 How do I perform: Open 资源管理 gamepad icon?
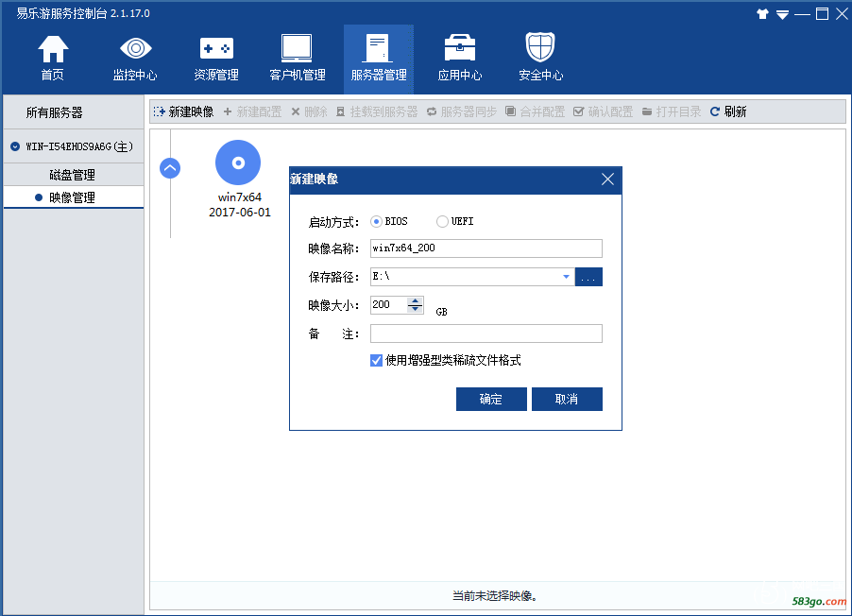216,49
